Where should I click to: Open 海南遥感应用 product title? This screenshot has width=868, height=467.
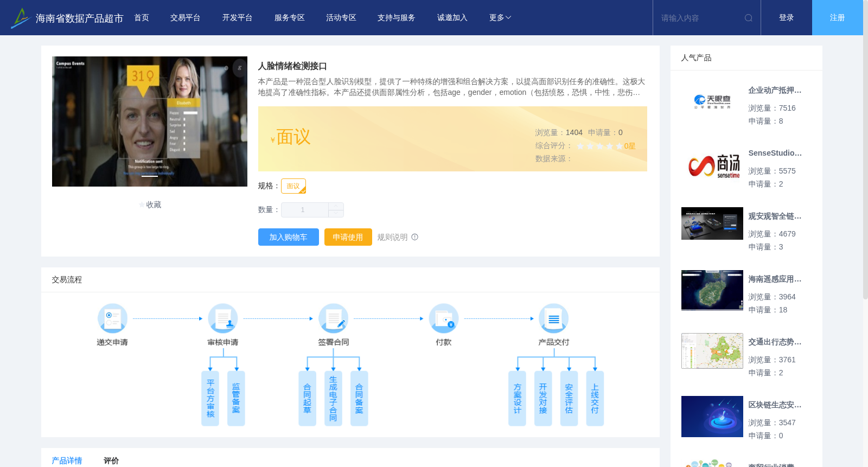[x=775, y=279]
